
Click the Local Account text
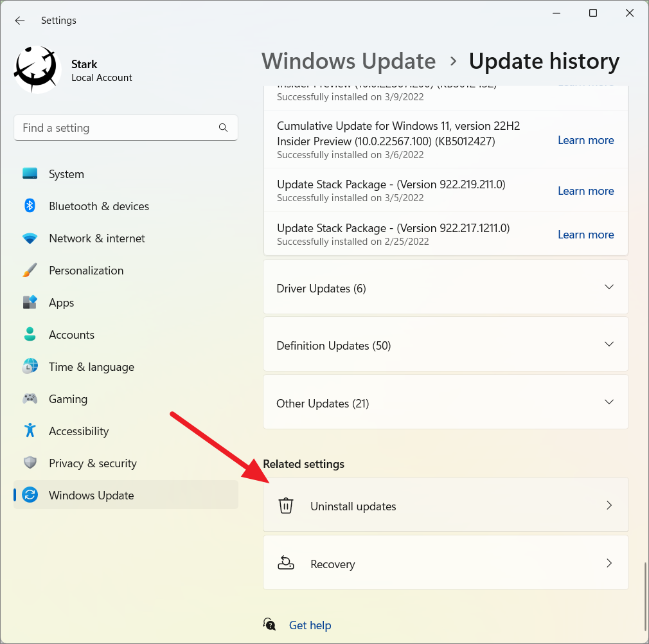click(102, 77)
